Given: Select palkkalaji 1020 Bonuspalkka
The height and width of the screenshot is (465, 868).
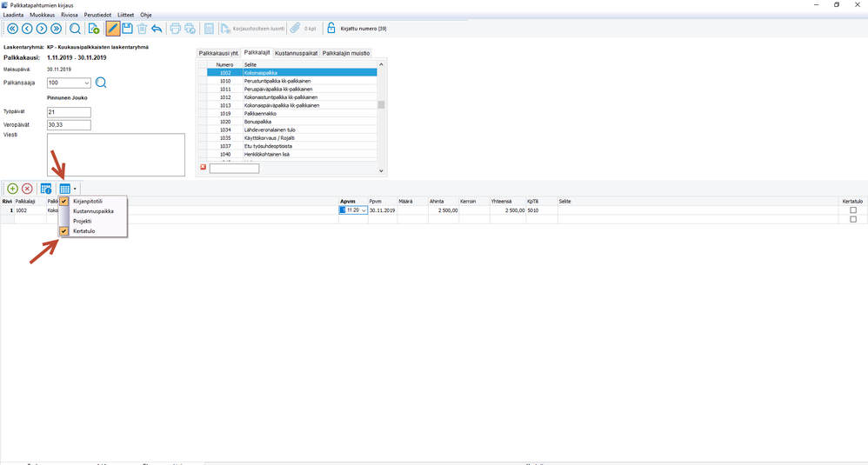Looking at the screenshot, I should click(291, 122).
